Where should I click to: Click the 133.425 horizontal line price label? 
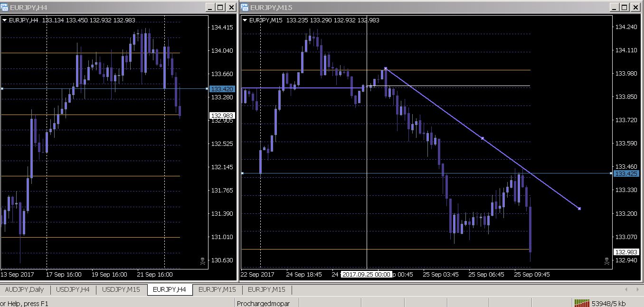(x=626, y=174)
